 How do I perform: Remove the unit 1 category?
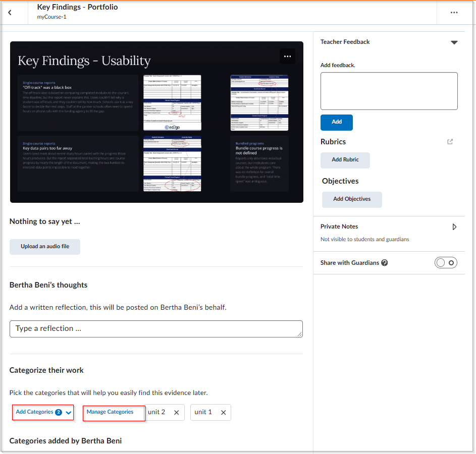[223, 413]
